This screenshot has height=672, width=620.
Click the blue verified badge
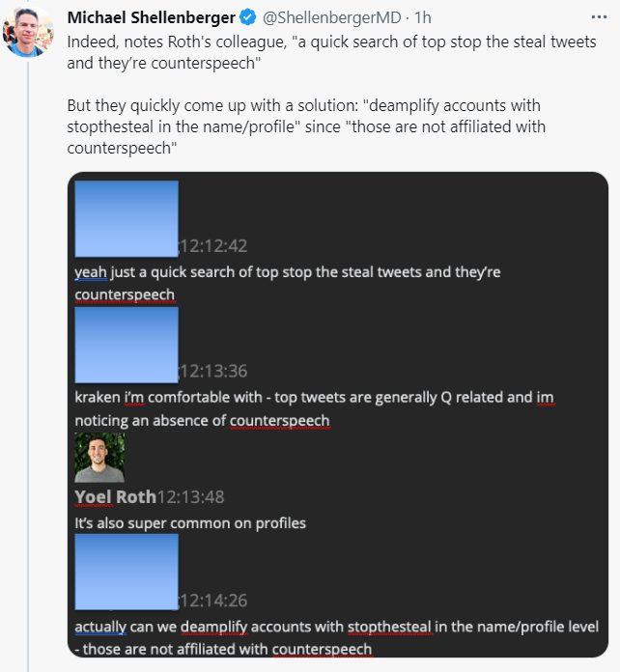point(248,17)
